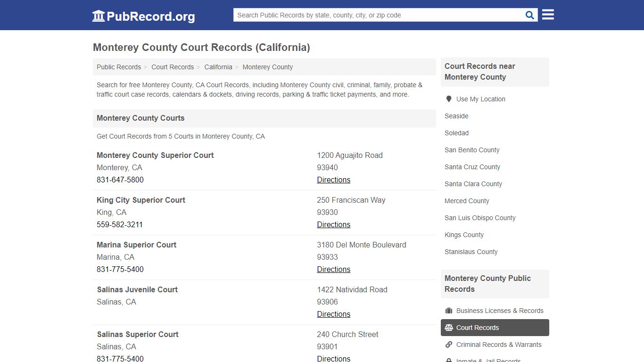Click zip code 93930
Image resolution: width=644 pixels, height=362 pixels.
pyautogui.click(x=327, y=212)
